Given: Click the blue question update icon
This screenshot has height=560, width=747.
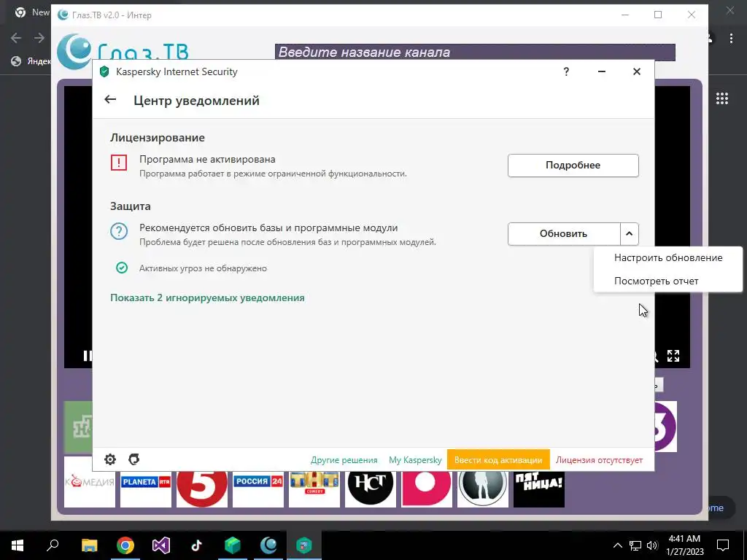Looking at the screenshot, I should 119,231.
